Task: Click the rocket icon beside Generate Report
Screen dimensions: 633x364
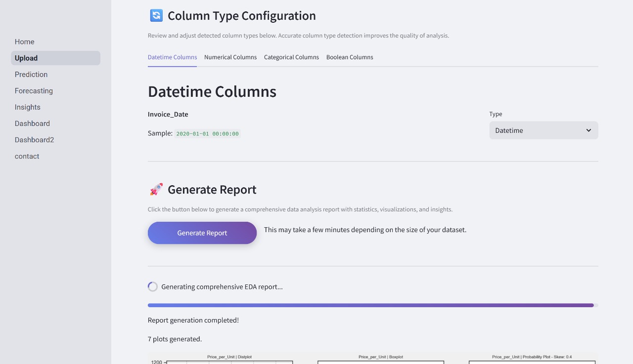Action: (x=156, y=190)
